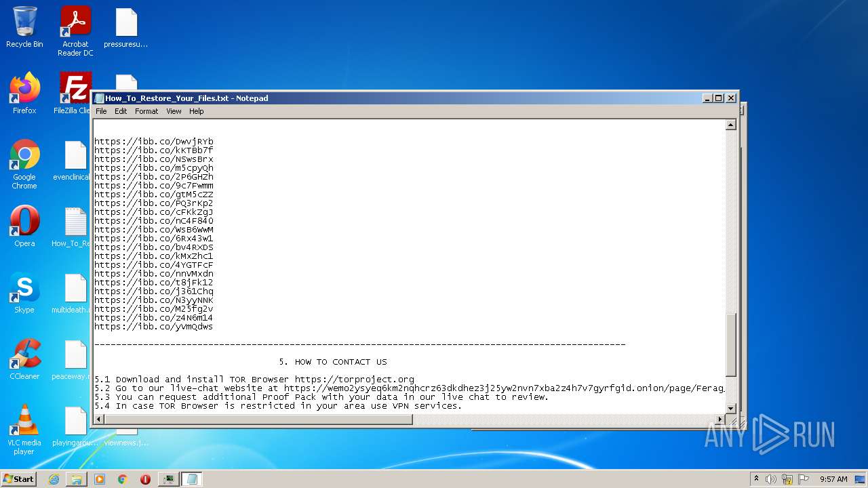The image size is (868, 488).
Task: Open the View menu in Notepad
Action: coord(174,111)
